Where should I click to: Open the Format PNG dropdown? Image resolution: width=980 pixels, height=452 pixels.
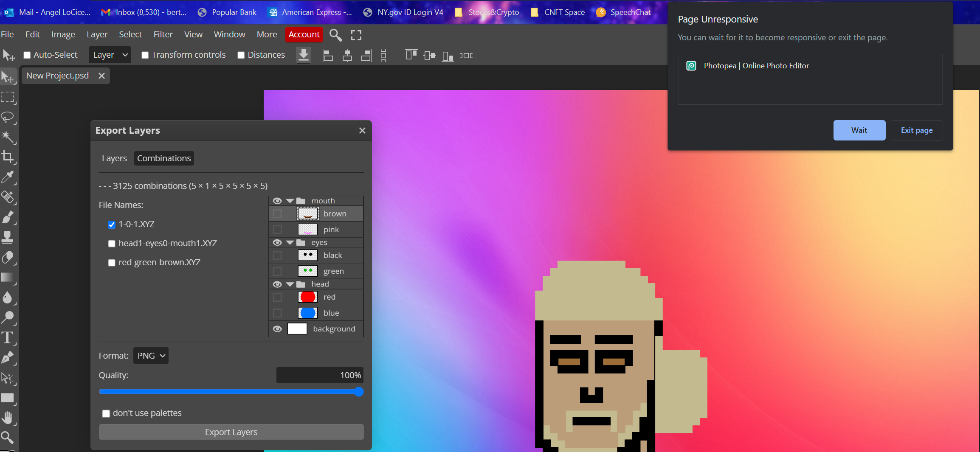point(151,356)
